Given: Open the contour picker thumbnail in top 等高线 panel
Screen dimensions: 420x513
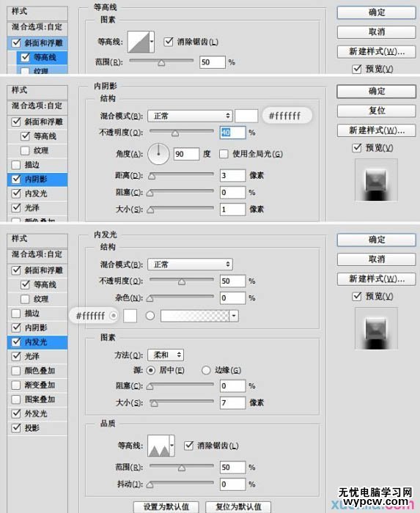Looking at the screenshot, I should (139, 42).
